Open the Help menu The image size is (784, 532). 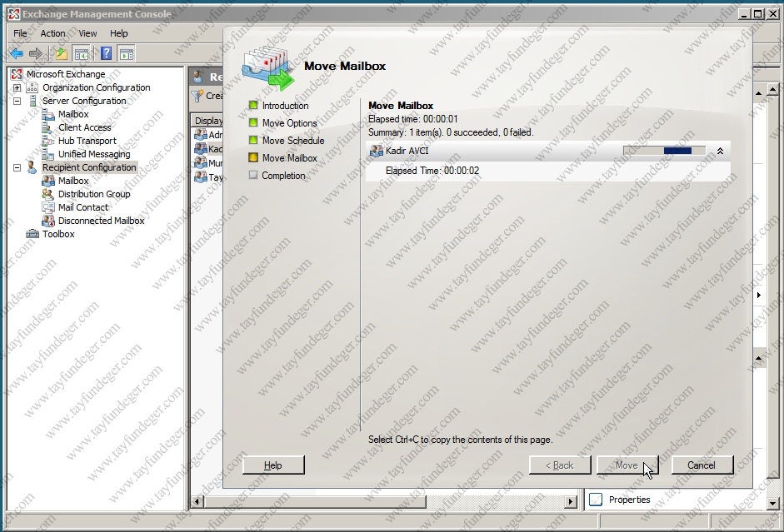pos(118,33)
